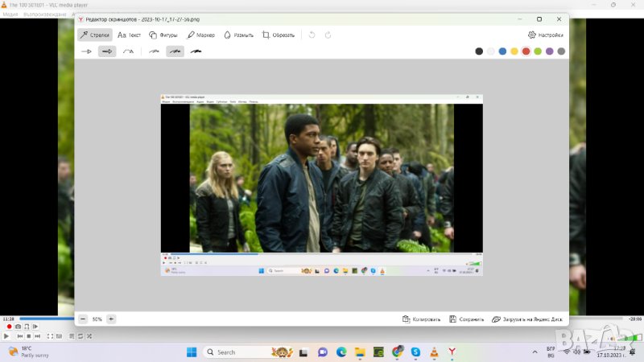Choose the Текст text tool
This screenshot has height=362, width=644.
click(x=129, y=35)
